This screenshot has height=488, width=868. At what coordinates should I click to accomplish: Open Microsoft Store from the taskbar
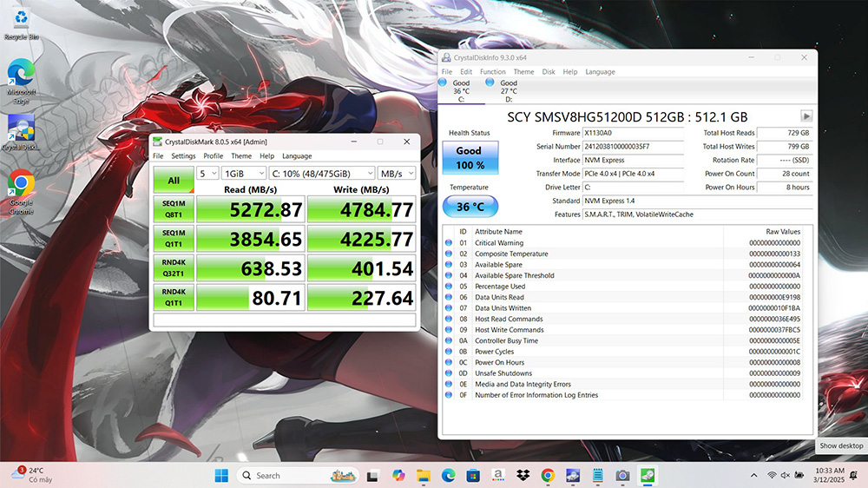click(x=473, y=475)
